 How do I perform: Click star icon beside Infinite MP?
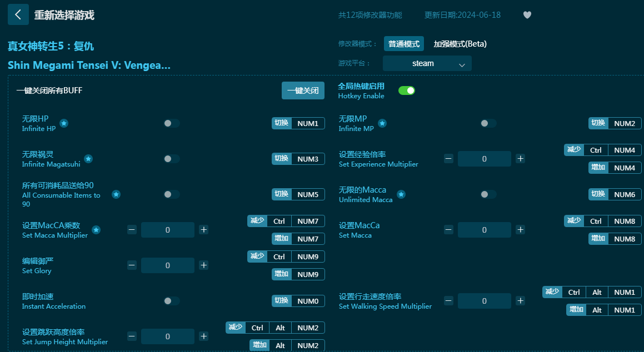pos(382,123)
